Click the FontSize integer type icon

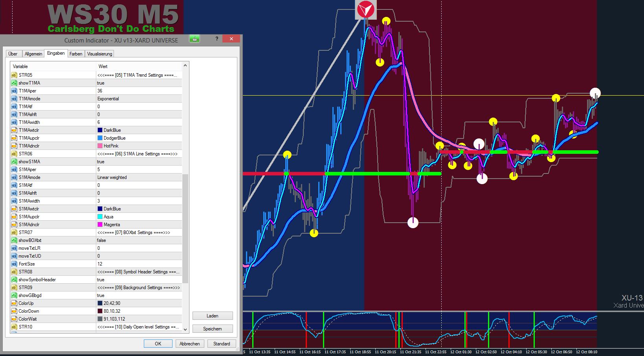coord(14,264)
